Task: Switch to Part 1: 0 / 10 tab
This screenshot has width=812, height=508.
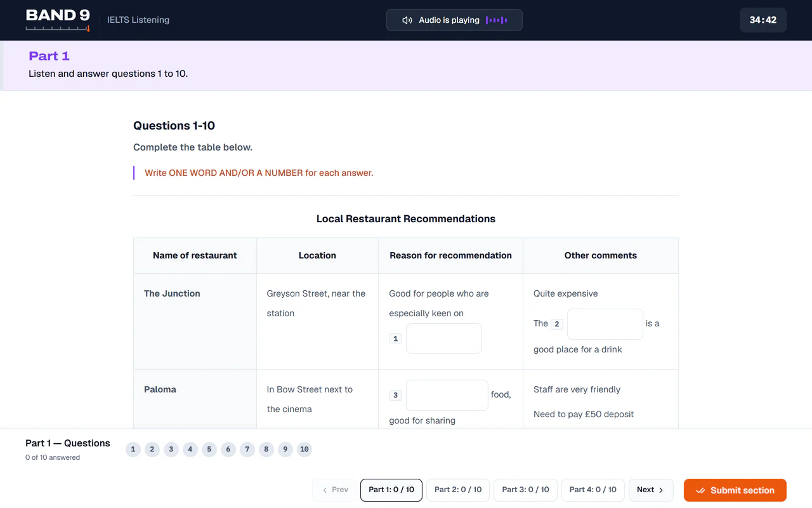Action: pyautogui.click(x=391, y=490)
